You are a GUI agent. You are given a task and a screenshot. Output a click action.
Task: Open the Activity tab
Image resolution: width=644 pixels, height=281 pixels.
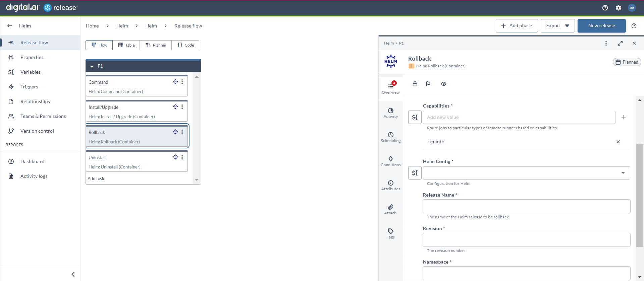[x=391, y=113]
